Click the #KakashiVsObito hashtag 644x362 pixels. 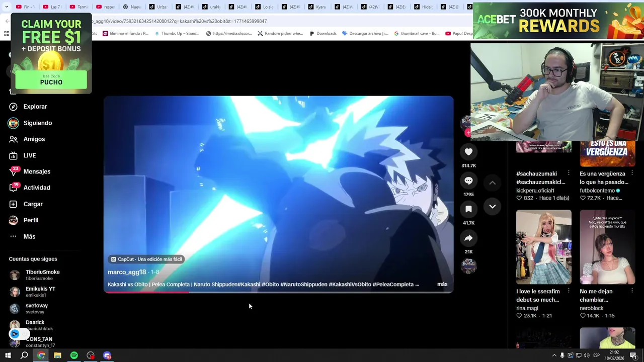tap(350, 284)
